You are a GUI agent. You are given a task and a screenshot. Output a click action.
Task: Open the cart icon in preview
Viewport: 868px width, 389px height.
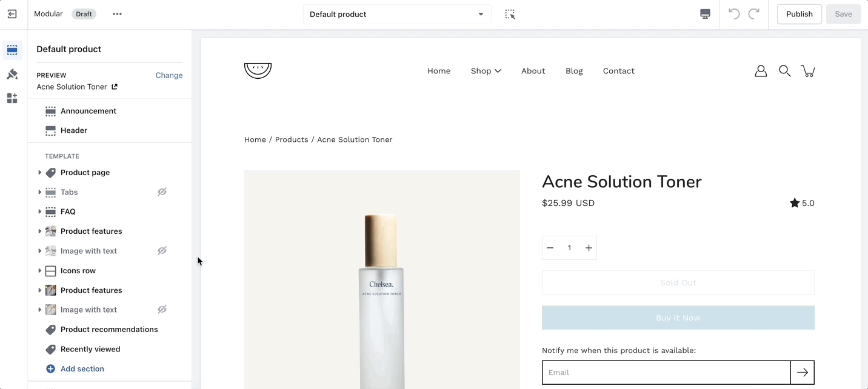(x=807, y=71)
